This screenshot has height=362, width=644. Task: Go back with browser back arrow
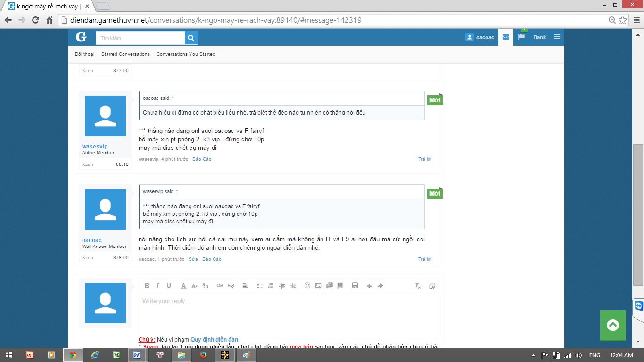[x=8, y=20]
